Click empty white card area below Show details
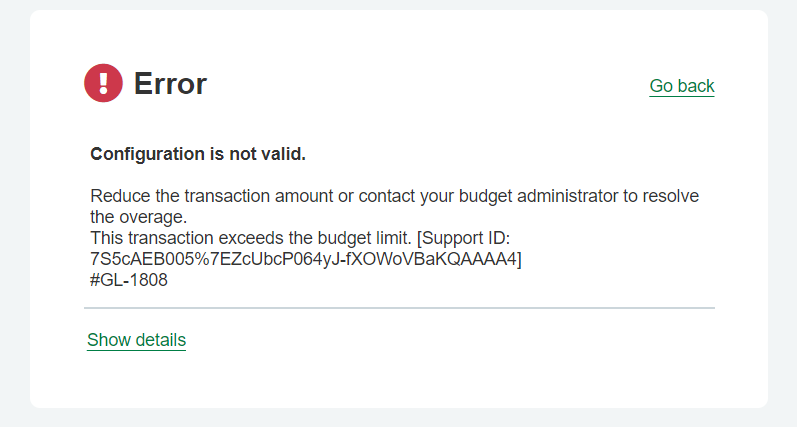Viewport: 797px width, 427px height. tap(399, 380)
